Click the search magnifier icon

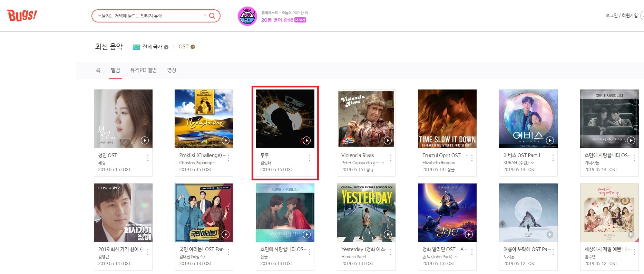(212, 16)
